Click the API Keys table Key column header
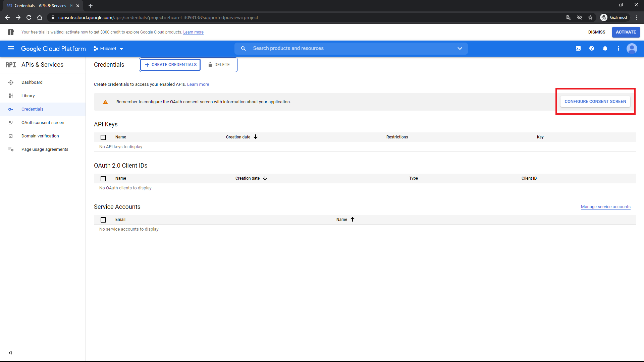This screenshot has width=644, height=362. point(540,137)
